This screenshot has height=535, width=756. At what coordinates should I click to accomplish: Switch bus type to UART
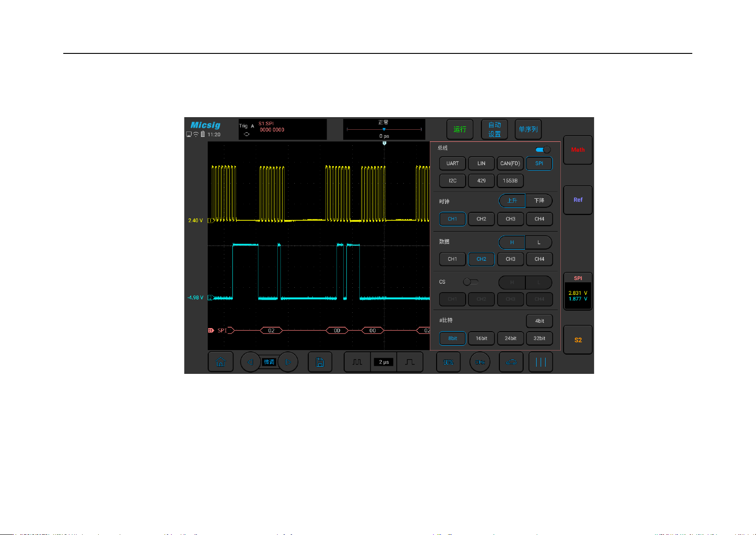point(452,163)
